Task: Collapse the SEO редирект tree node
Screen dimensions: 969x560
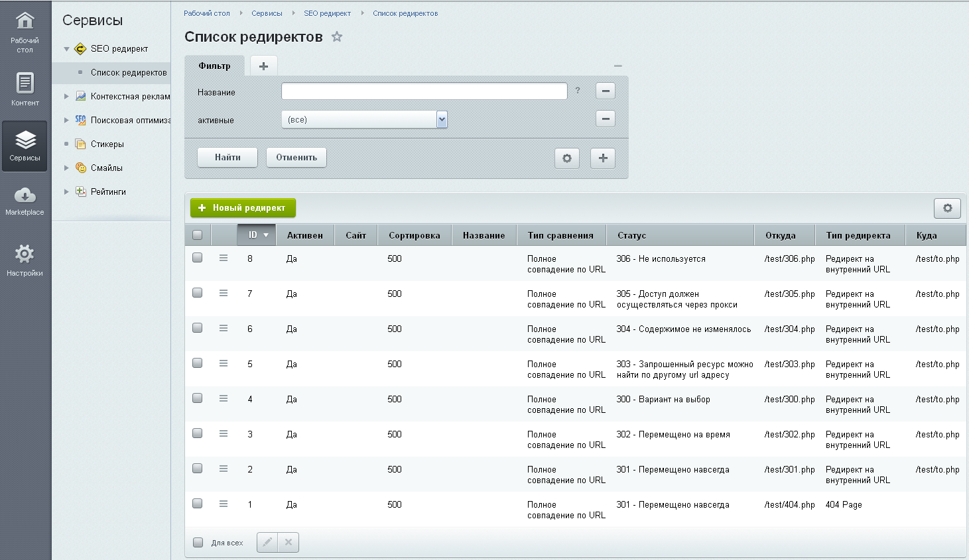Action: [66, 49]
